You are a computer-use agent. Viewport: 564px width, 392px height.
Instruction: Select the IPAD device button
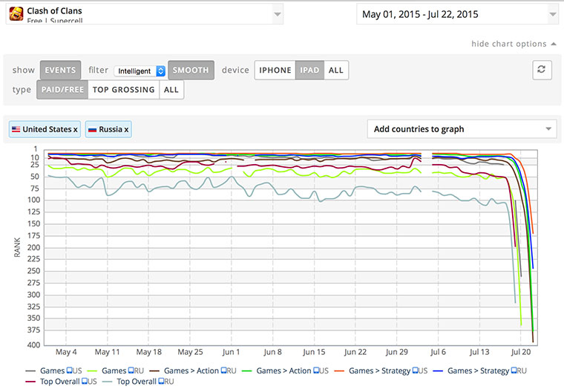(x=309, y=71)
